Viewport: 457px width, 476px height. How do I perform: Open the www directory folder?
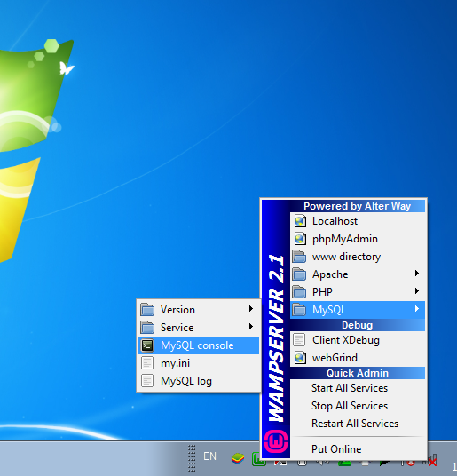[358, 257]
